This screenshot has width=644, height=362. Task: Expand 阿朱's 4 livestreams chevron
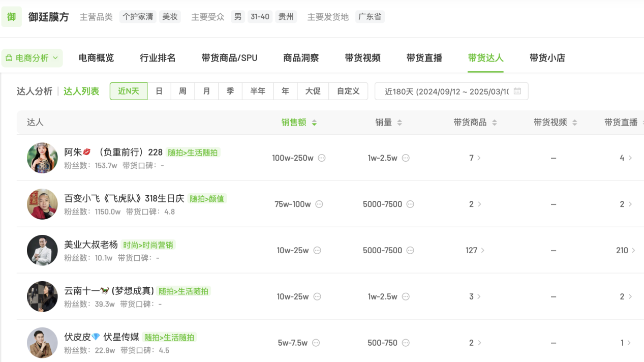click(x=630, y=158)
